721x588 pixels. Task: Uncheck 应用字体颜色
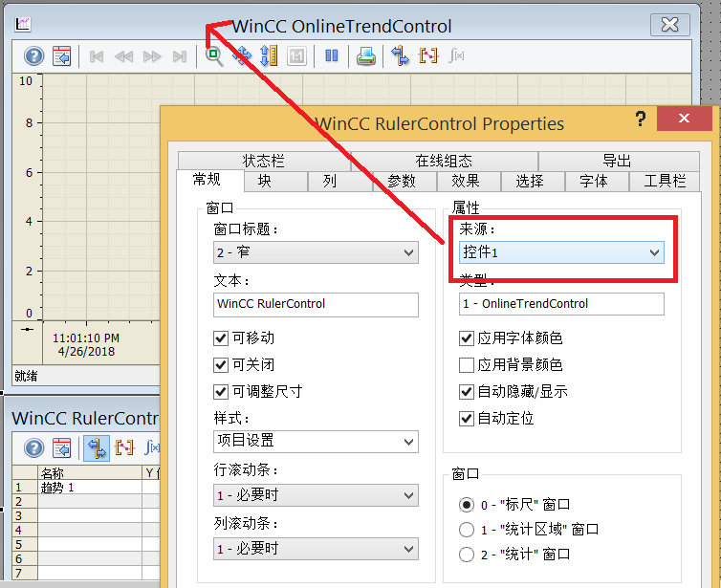click(x=467, y=338)
